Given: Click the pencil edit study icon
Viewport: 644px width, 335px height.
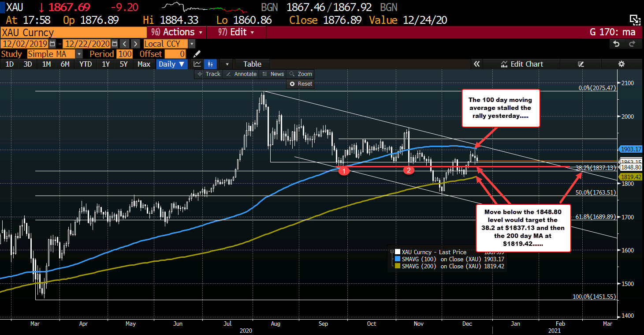Looking at the screenshot, I should click(x=197, y=54).
